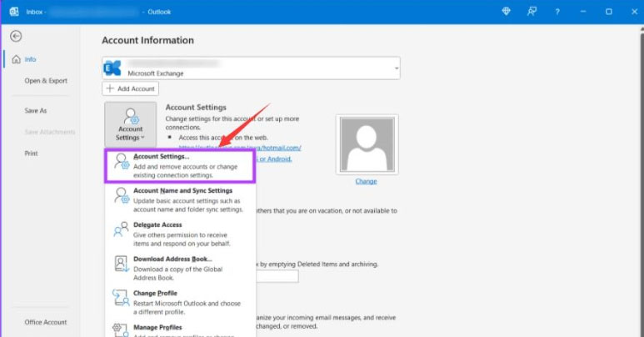Maximize the Outlook window
Viewport: 644px width, 337px height.
click(x=609, y=12)
